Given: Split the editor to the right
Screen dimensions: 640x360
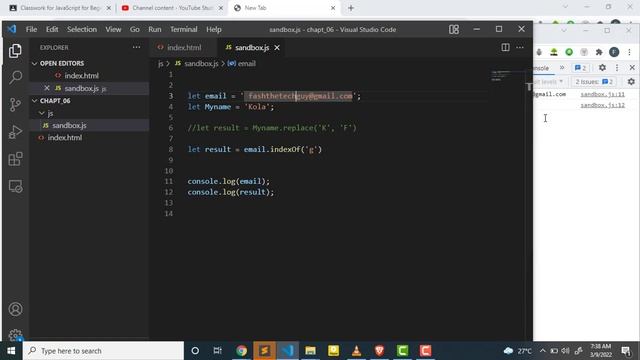Looking at the screenshot, I should [505, 47].
